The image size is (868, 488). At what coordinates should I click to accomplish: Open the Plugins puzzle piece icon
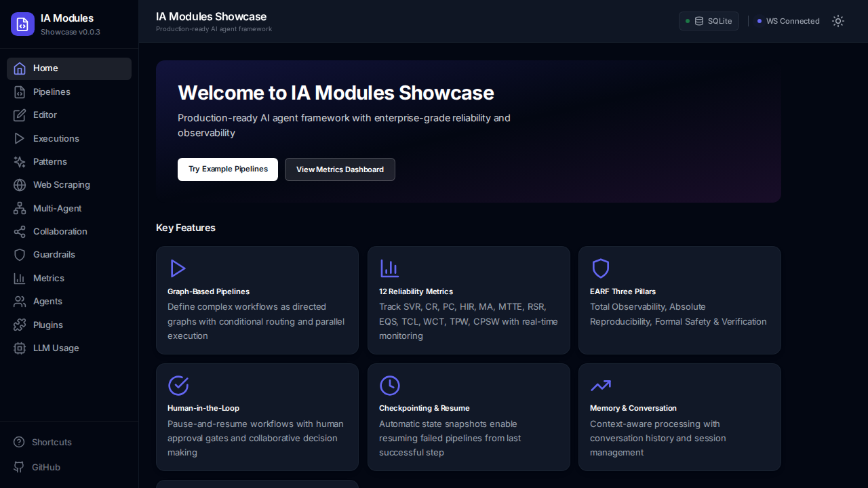[x=20, y=325]
